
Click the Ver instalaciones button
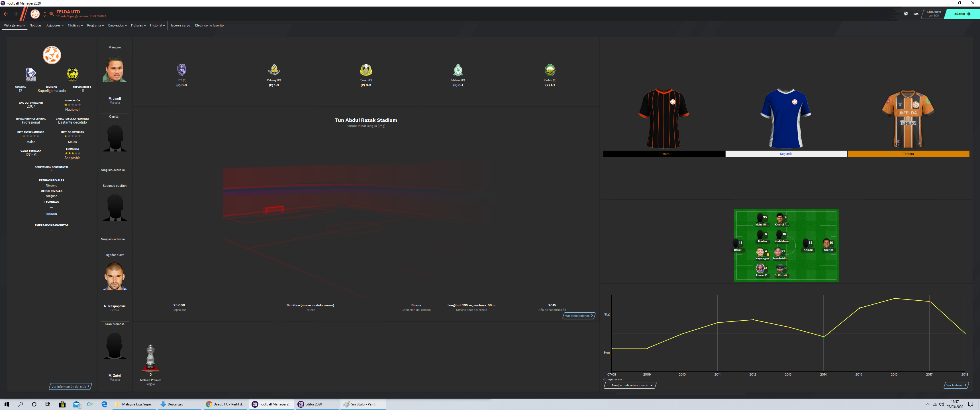pyautogui.click(x=579, y=316)
